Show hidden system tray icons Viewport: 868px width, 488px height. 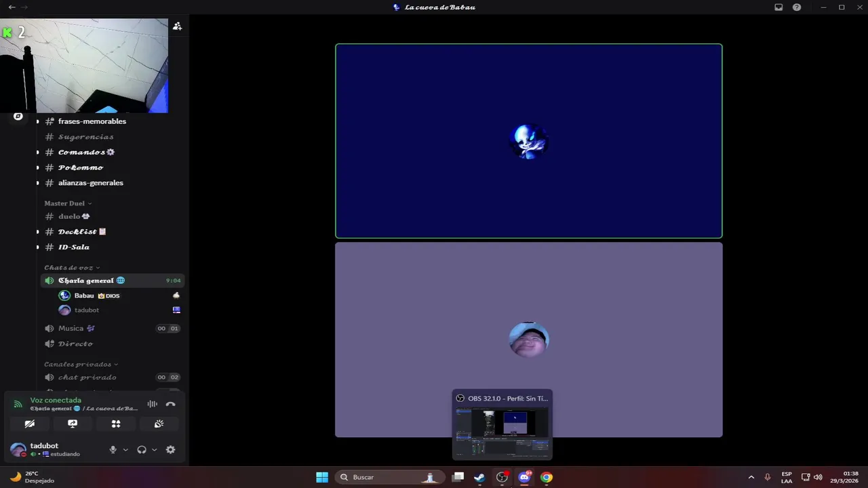point(751,477)
